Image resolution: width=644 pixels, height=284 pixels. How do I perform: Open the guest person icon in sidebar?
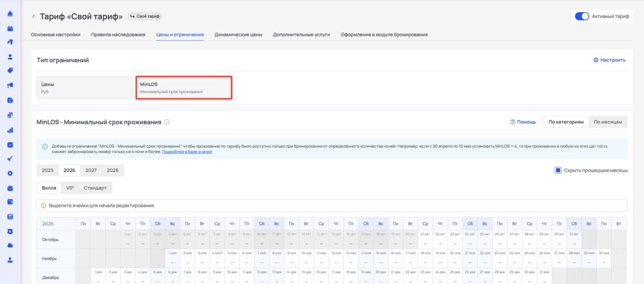coord(10,56)
